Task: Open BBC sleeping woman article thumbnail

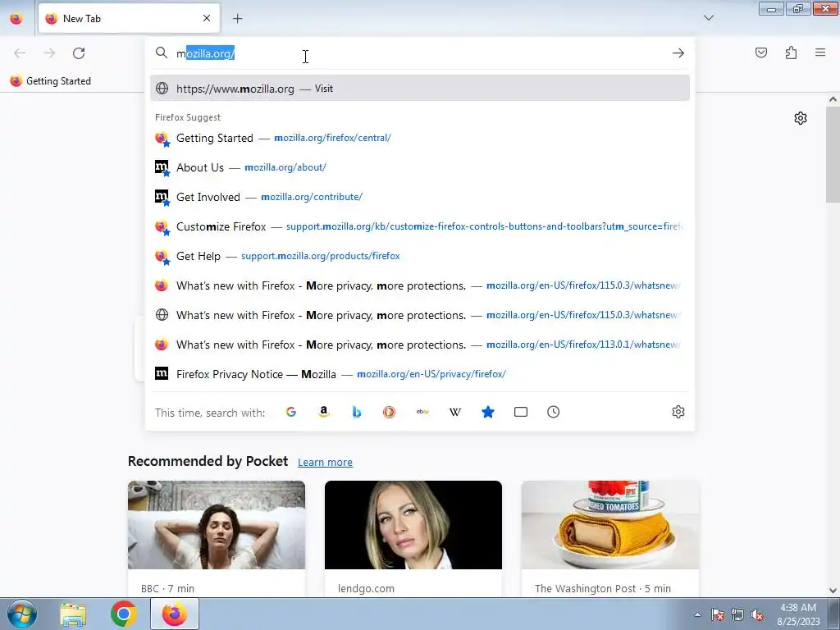Action: [x=217, y=525]
